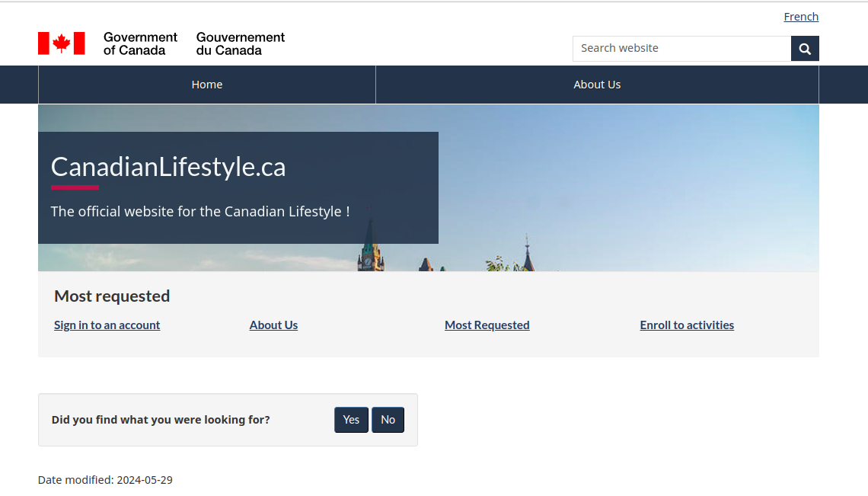Open the Most Requested link

coord(487,325)
